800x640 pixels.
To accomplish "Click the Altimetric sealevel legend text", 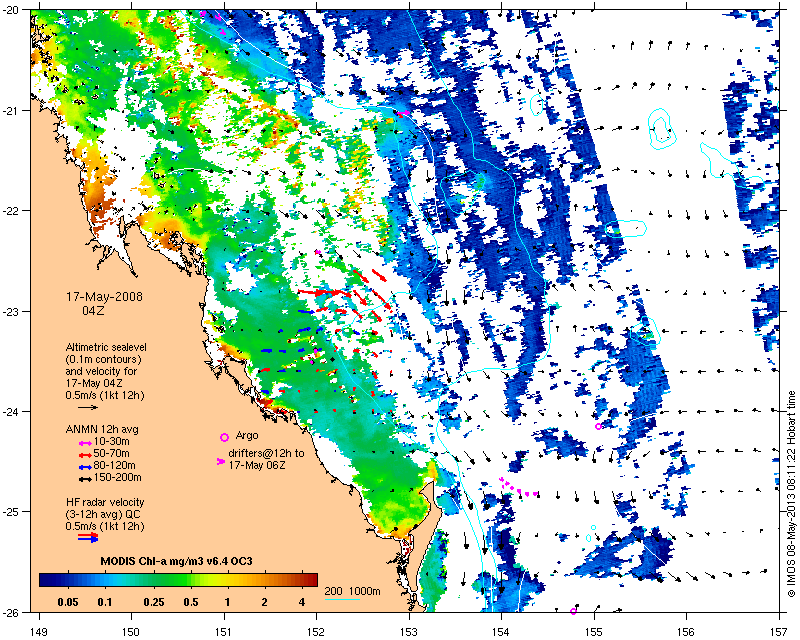I will point(106,347).
